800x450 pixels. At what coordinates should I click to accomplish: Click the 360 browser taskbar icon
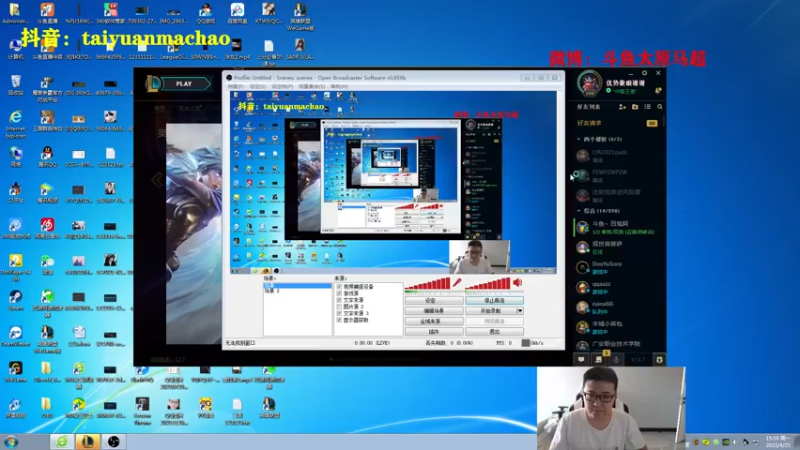pos(62,441)
